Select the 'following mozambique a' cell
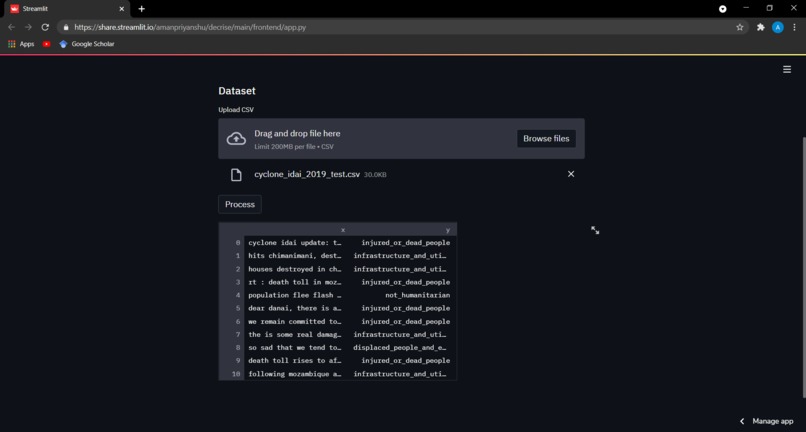 coord(295,374)
